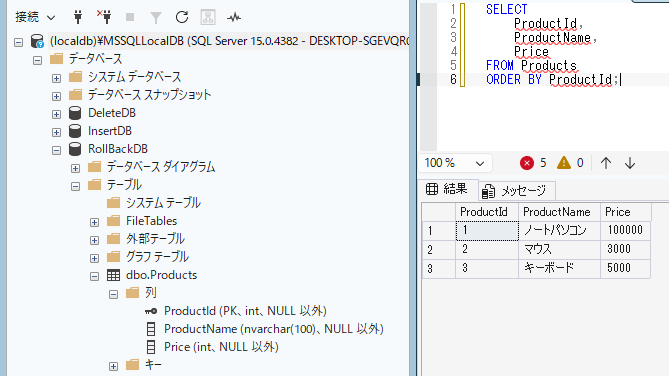This screenshot has width=669, height=376.
Task: Click the red error count icon
Action: pyautogui.click(x=527, y=163)
